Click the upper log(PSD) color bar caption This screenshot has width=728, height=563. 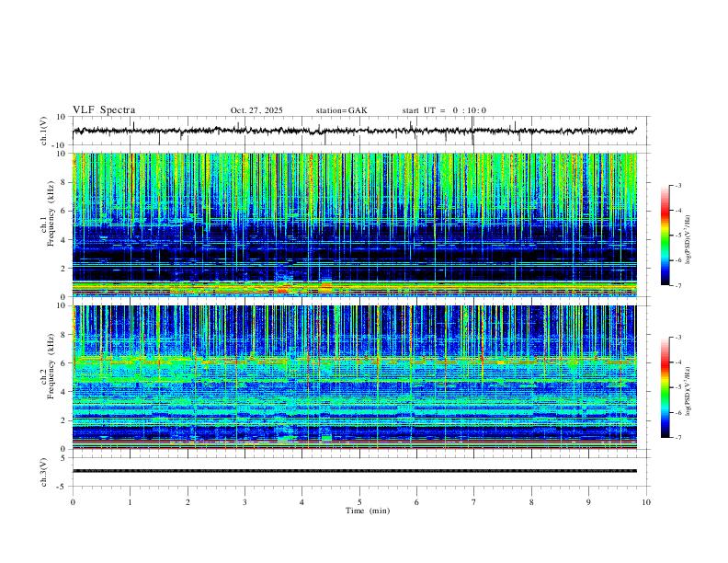pyautogui.click(x=688, y=240)
